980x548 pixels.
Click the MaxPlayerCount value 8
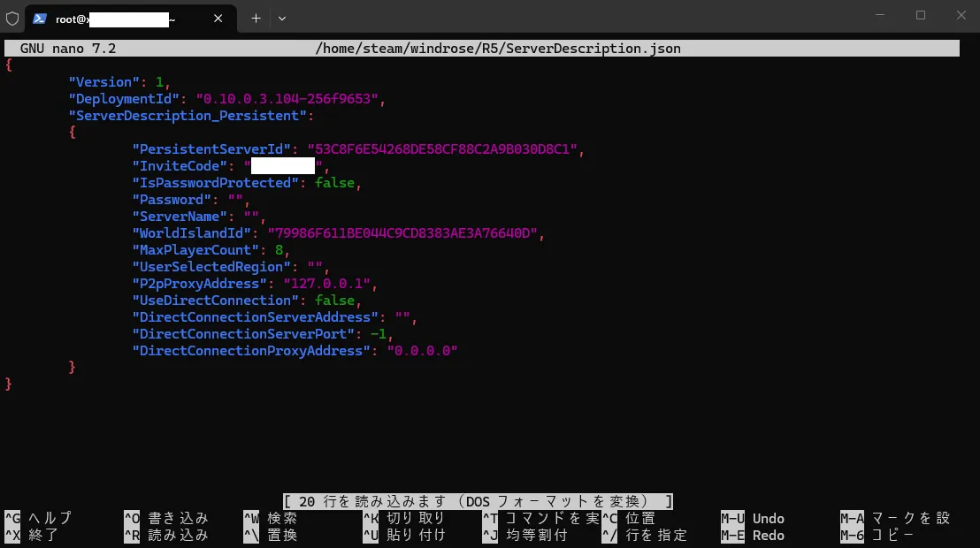coord(279,250)
